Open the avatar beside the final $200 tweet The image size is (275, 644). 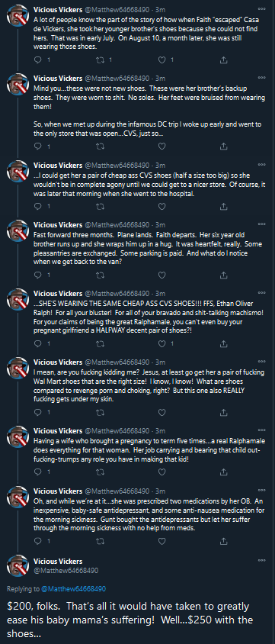click(18, 567)
